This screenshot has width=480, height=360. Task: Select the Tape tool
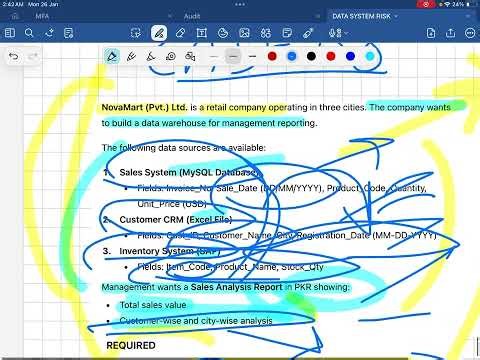coord(308,33)
